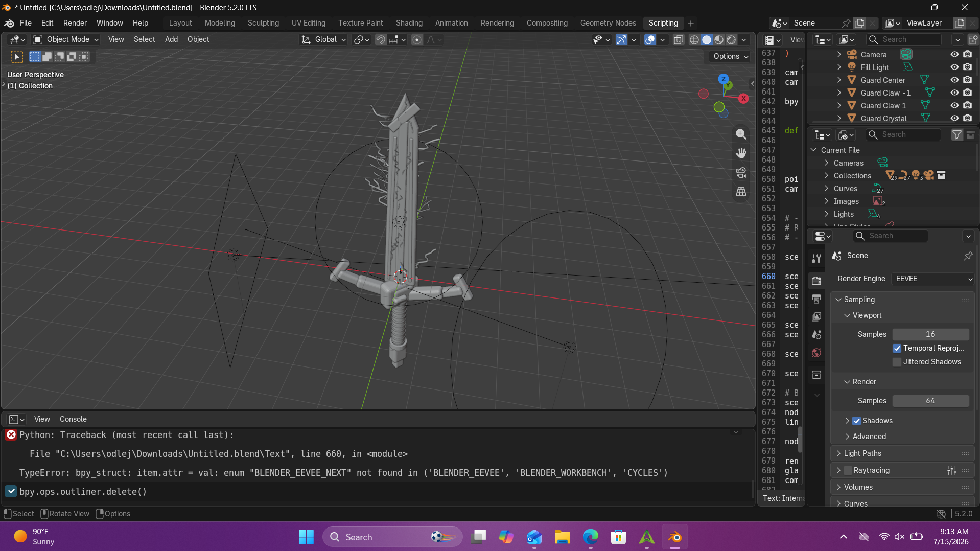The image size is (980, 551).
Task: Uncheck Temporal Reprojection checkbox
Action: click(897, 348)
